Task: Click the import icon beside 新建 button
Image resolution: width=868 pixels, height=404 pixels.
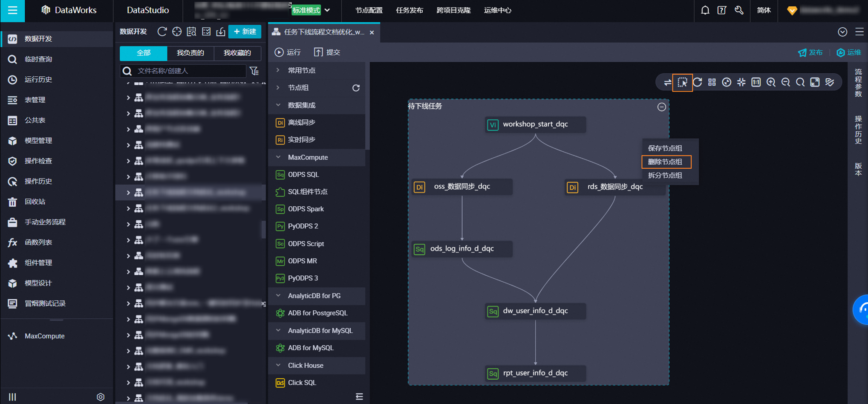Action: [x=221, y=32]
